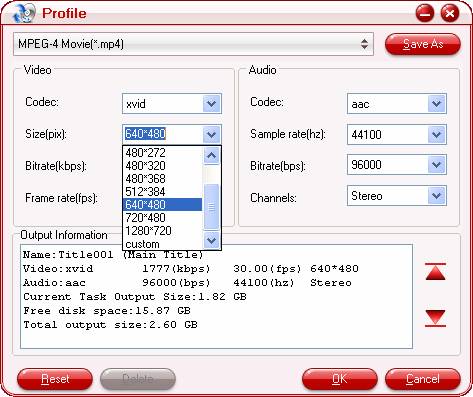Image resolution: width=473 pixels, height=397 pixels.
Task: Click the Save As button
Action: [x=423, y=44]
